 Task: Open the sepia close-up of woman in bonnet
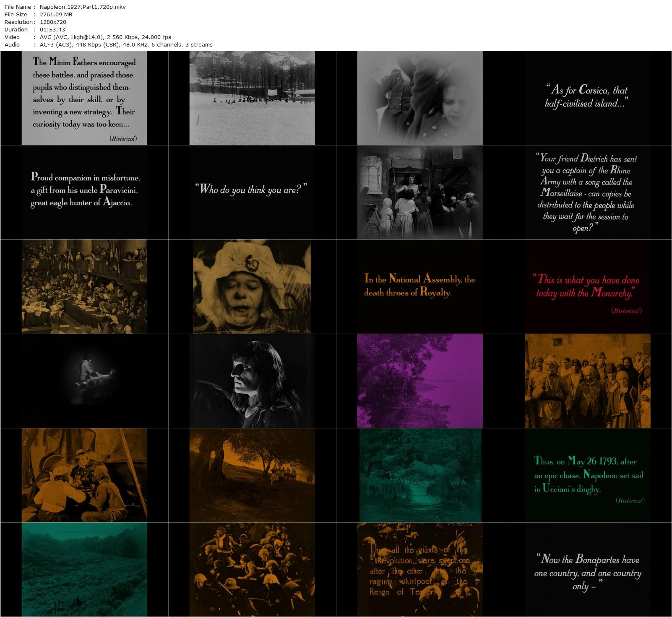tap(252, 287)
